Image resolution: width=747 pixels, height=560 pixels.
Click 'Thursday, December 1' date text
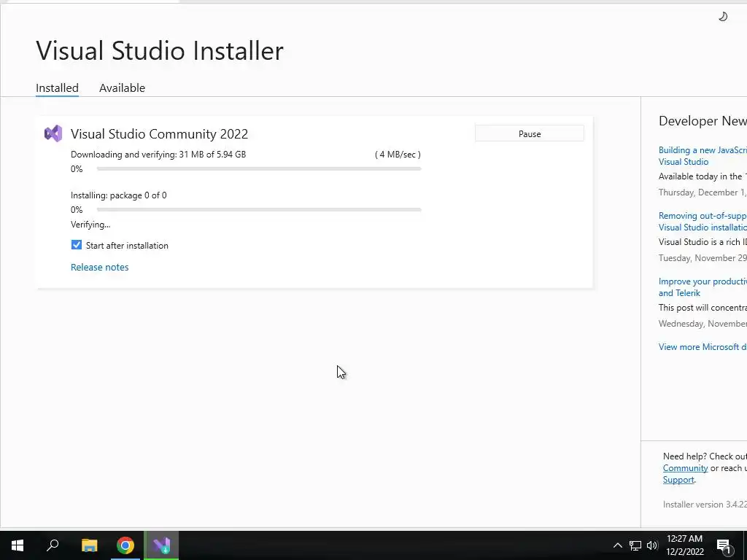click(x=703, y=192)
